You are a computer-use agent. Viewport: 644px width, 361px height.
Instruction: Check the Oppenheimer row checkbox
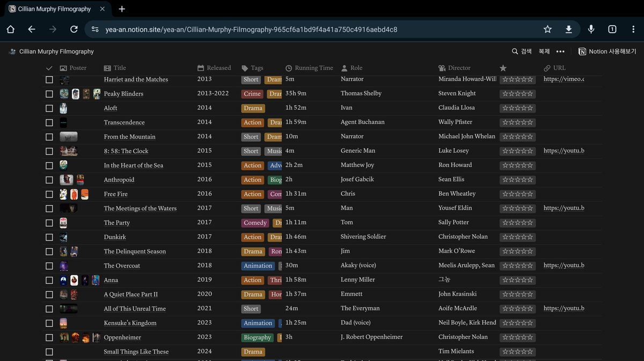pyautogui.click(x=49, y=337)
